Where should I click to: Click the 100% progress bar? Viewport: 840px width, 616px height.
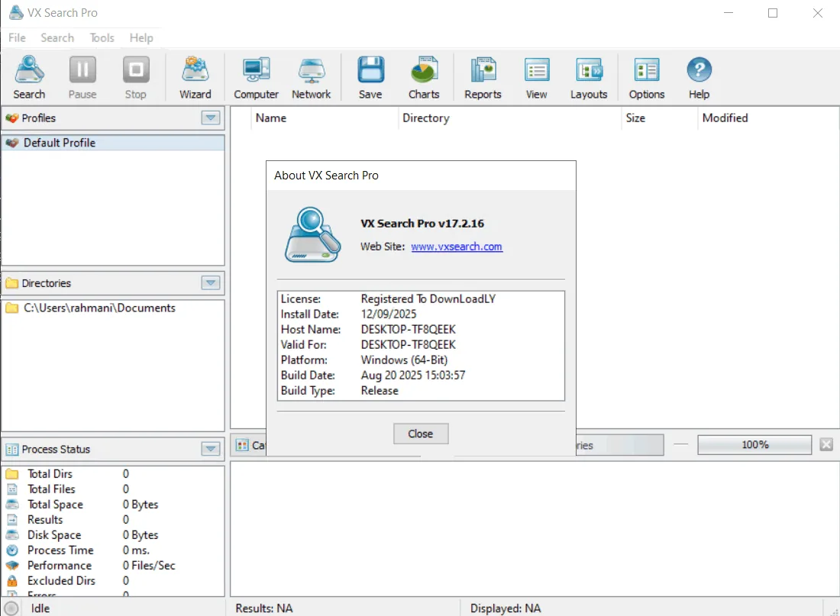tap(754, 444)
